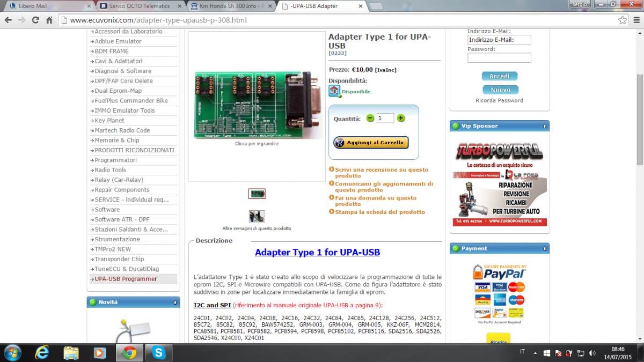Click the browser Back arrow
The width and height of the screenshot is (644, 362).
point(8,20)
